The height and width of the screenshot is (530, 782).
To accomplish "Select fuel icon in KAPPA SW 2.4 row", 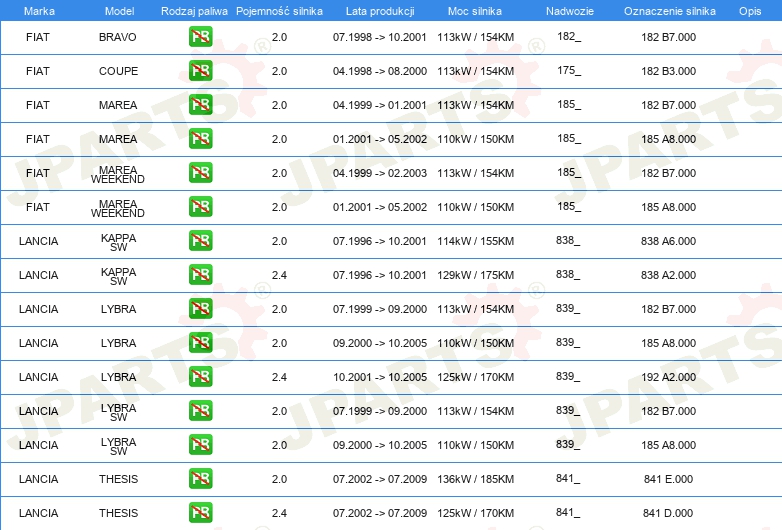I will point(200,274).
